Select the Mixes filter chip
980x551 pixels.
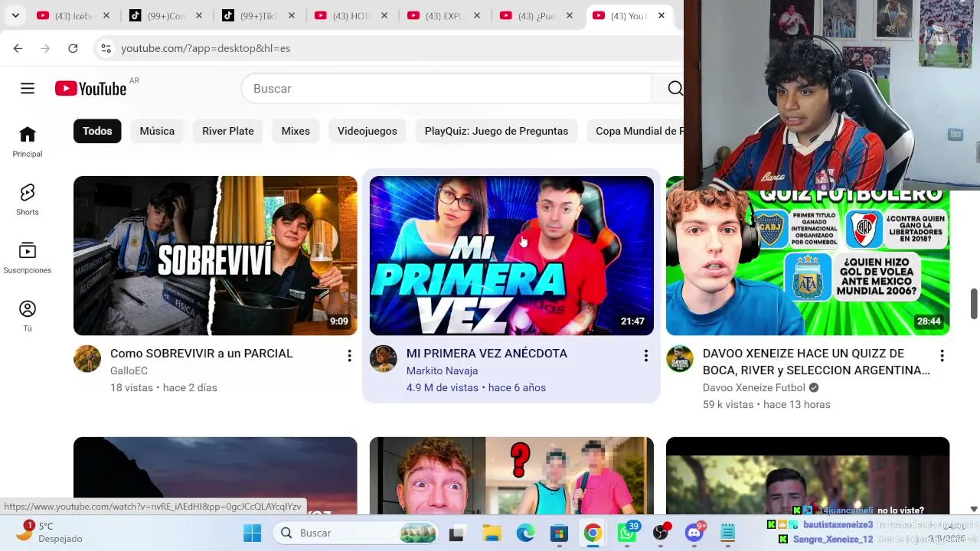pyautogui.click(x=296, y=131)
